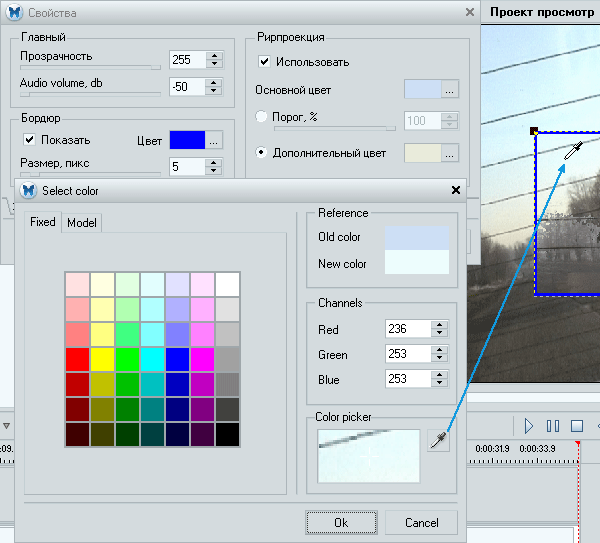Increase Blue channel with up arrow
Viewport: 600px width, 543px height.
click(439, 375)
